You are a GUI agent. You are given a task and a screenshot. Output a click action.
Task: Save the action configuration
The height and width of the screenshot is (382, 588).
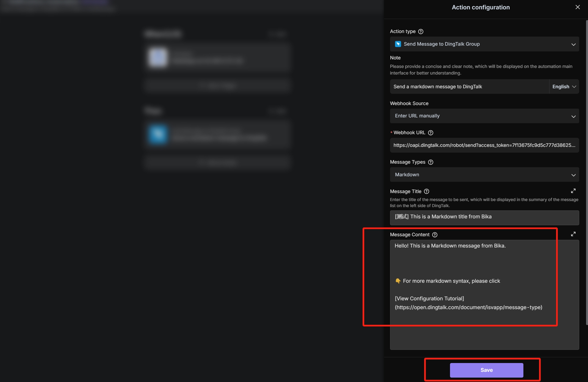click(486, 370)
